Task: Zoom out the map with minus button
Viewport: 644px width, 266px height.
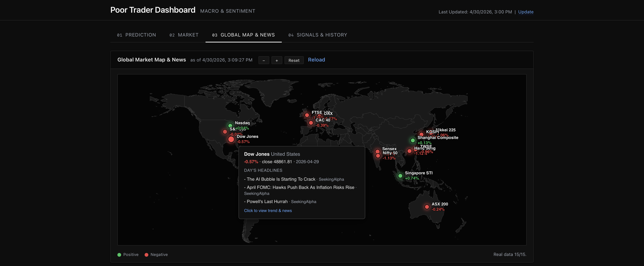Action: pos(264,60)
